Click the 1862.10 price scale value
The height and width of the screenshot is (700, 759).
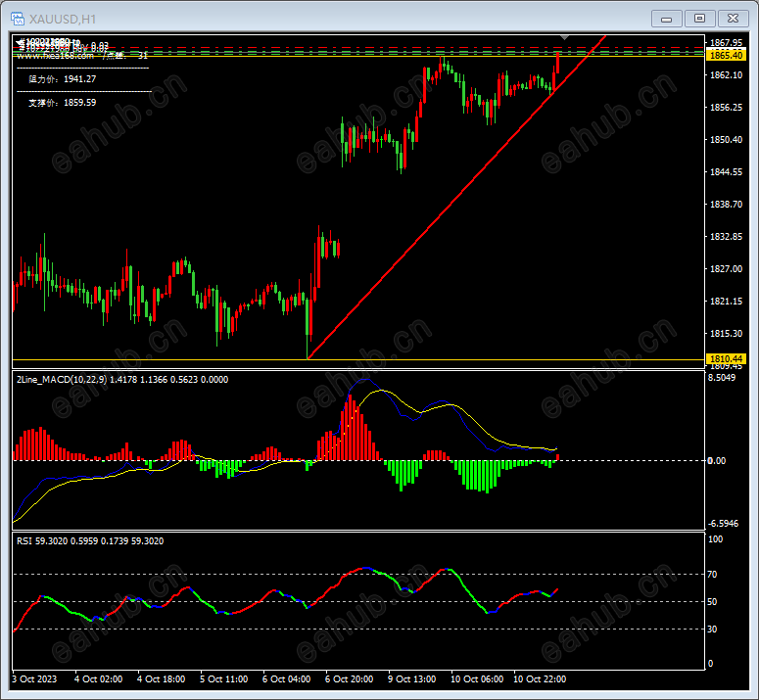click(726, 75)
